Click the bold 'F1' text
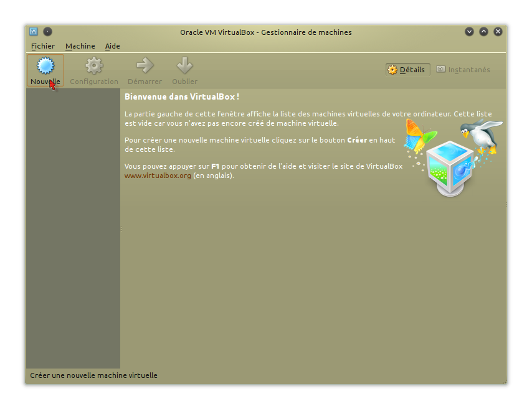 point(215,166)
